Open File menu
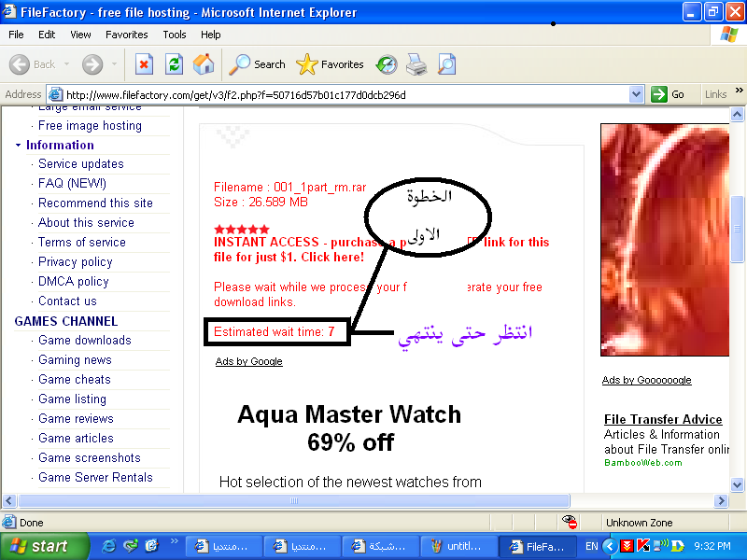Viewport: 747px width, 560px height. [x=16, y=35]
